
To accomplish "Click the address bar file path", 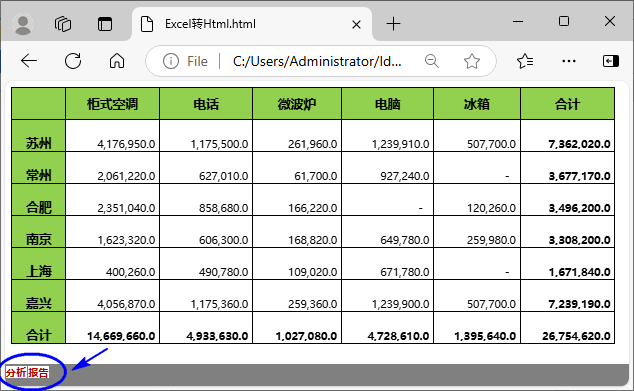I will coord(317,61).
